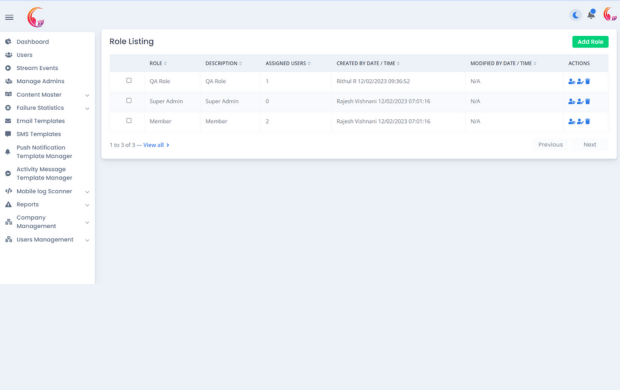This screenshot has width=620, height=390.
Task: Select the Member row checkbox
Action: pyautogui.click(x=129, y=121)
